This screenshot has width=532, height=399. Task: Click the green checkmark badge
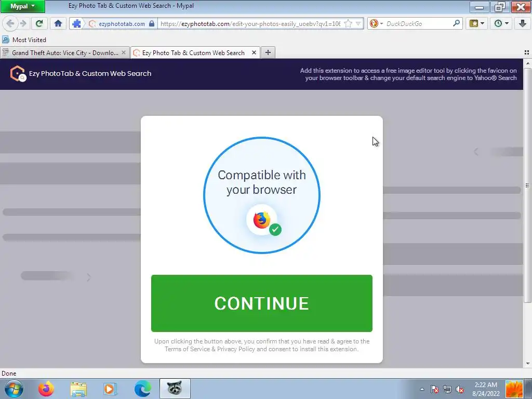[275, 230]
